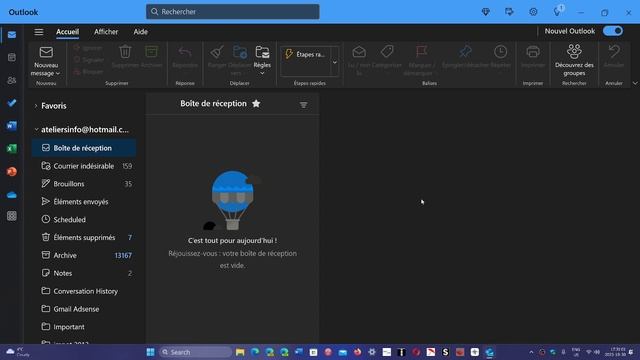Open the Scheduled folder
This screenshot has height=360, width=640.
click(x=84, y=220)
